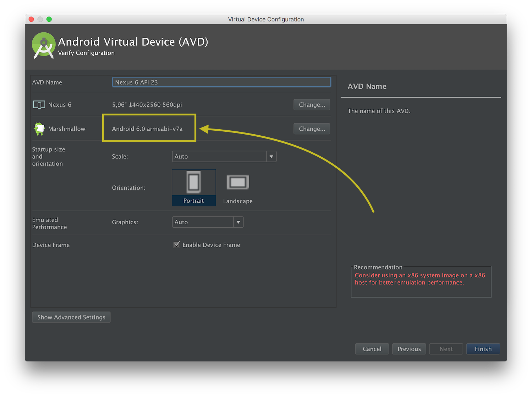Click the Nexus 6 device label

pyautogui.click(x=60, y=105)
